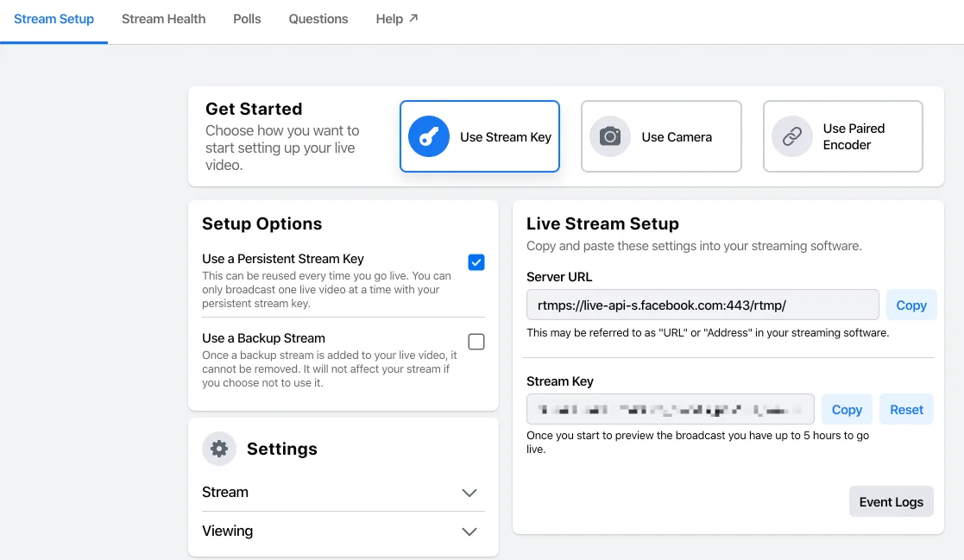Image resolution: width=964 pixels, height=560 pixels.
Task: Copy the Server URL
Action: tap(911, 305)
